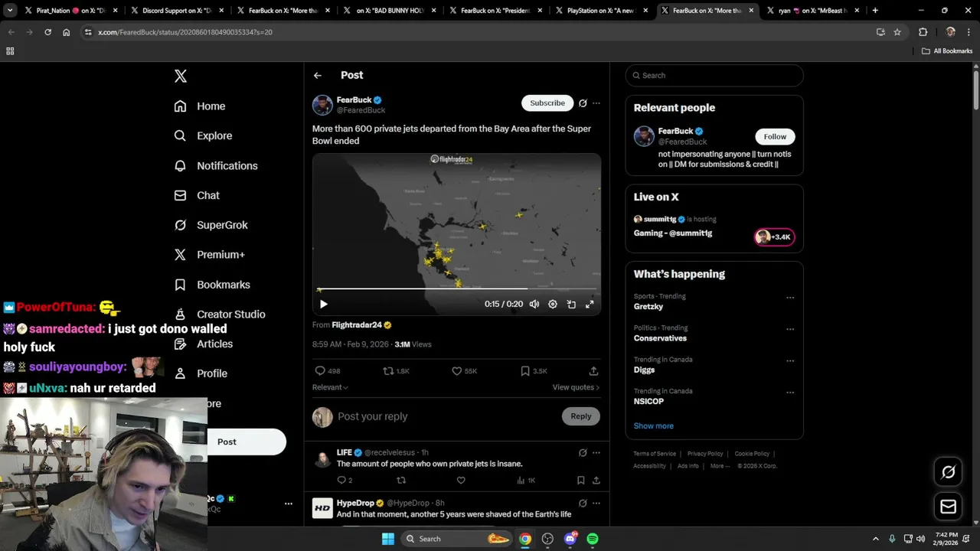Viewport: 980px width, 551px height.
Task: Open options for NSICOP trend
Action: click(x=790, y=393)
